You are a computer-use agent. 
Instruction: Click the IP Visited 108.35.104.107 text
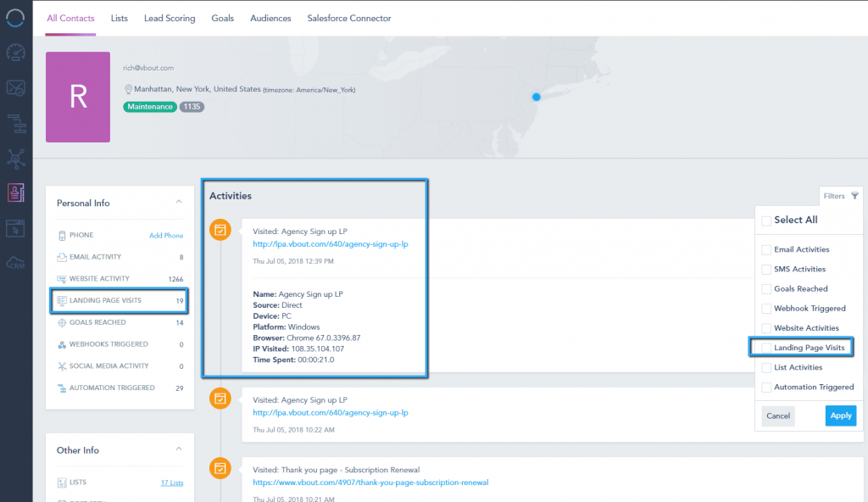click(x=298, y=349)
